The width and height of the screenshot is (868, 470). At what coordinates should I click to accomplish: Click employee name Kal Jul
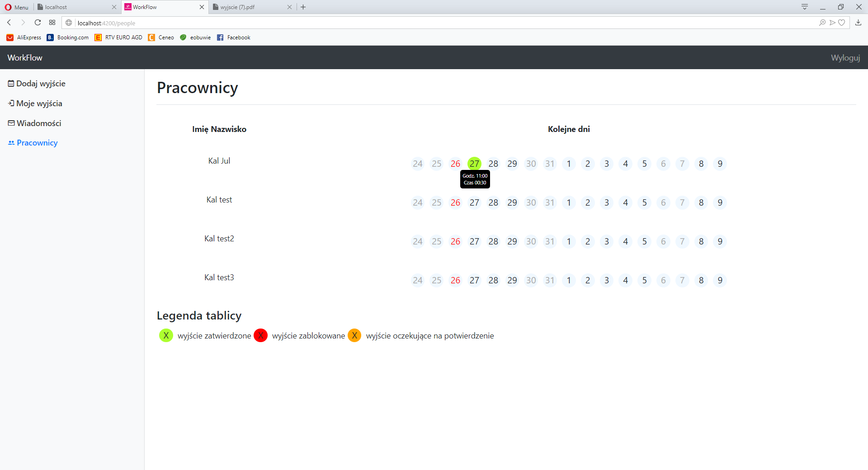point(219,161)
